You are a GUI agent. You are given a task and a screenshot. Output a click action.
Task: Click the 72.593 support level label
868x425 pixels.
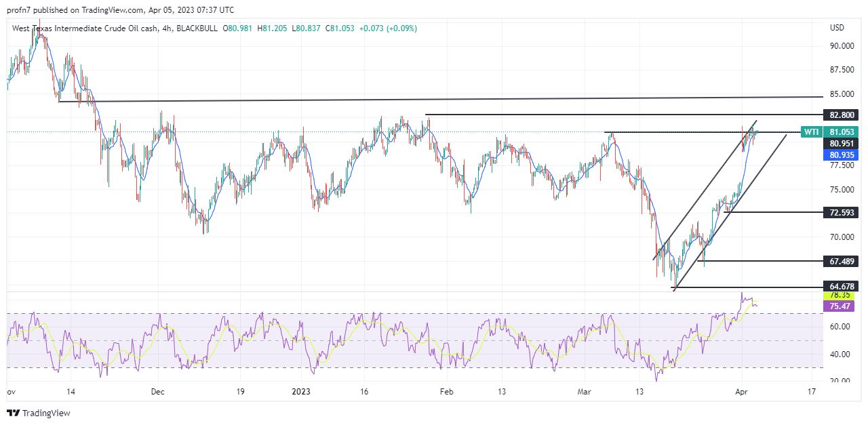841,213
